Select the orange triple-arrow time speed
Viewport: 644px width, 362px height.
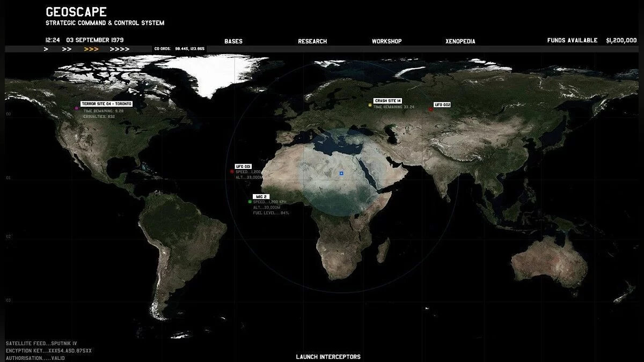tap(91, 49)
